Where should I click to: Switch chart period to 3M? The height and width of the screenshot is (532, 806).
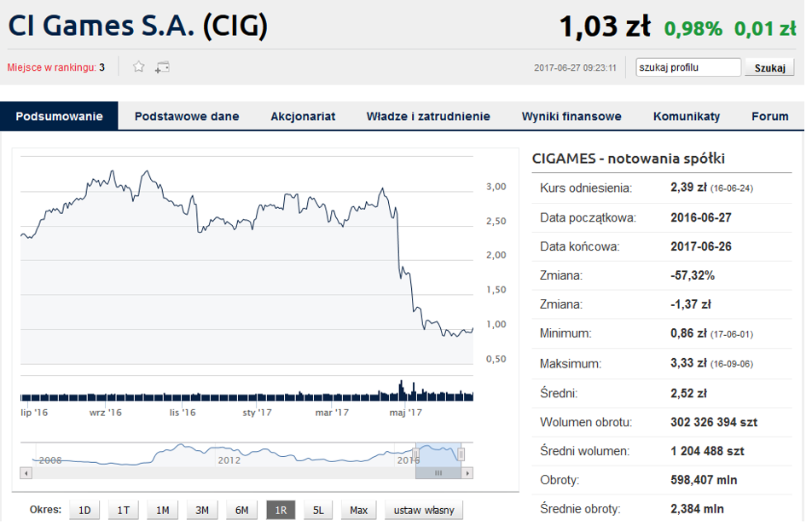click(x=202, y=510)
